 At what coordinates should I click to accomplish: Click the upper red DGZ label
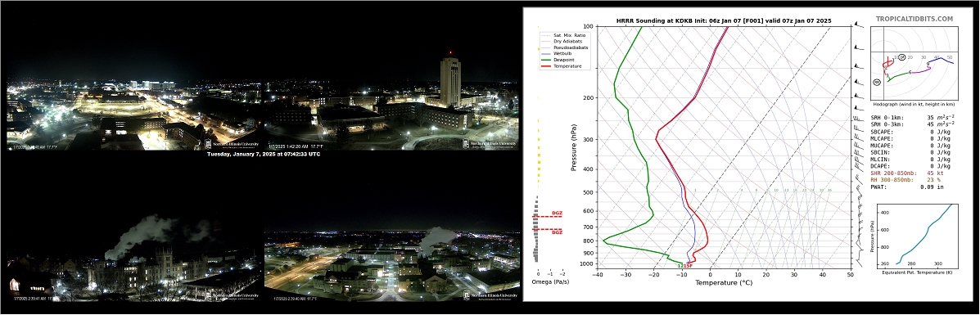557,213
